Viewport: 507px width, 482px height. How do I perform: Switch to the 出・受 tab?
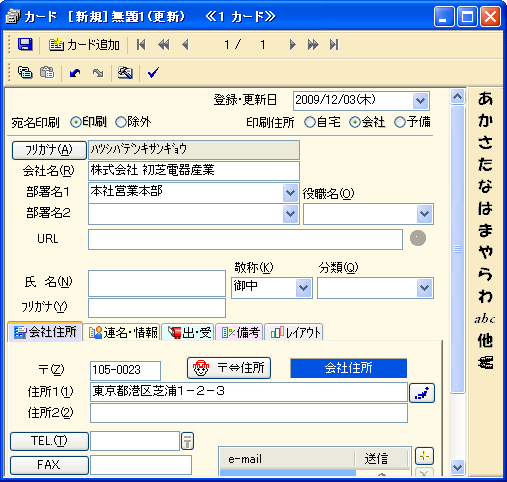coord(189,333)
